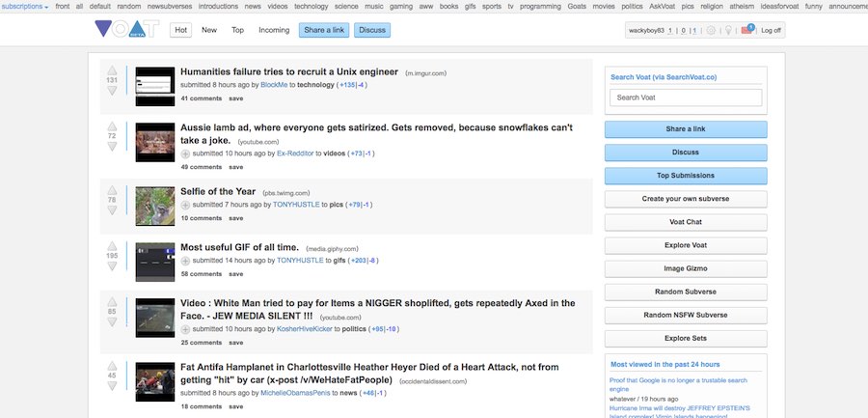Toggle night mode with the lightbulb icon
Viewport: 868px width, 418px height.
728,30
